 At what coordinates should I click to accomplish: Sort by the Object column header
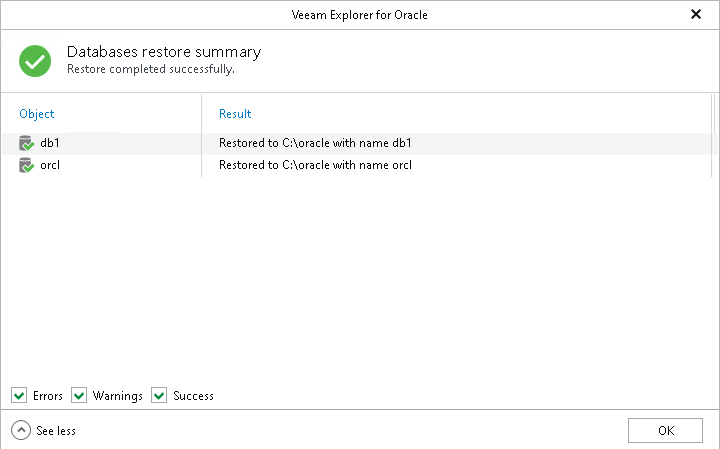coord(37,114)
